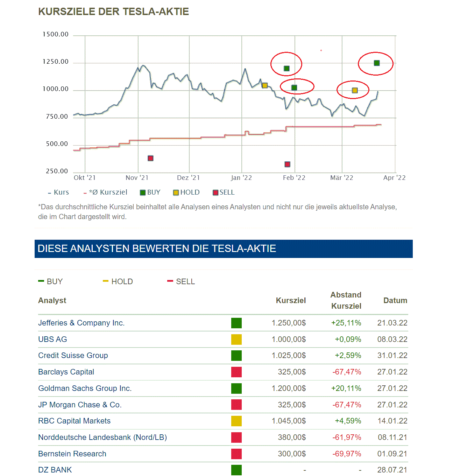Screen dimensions: 460x476
Task: Click the 380,00$ Kursziel value
Action: coord(292,437)
